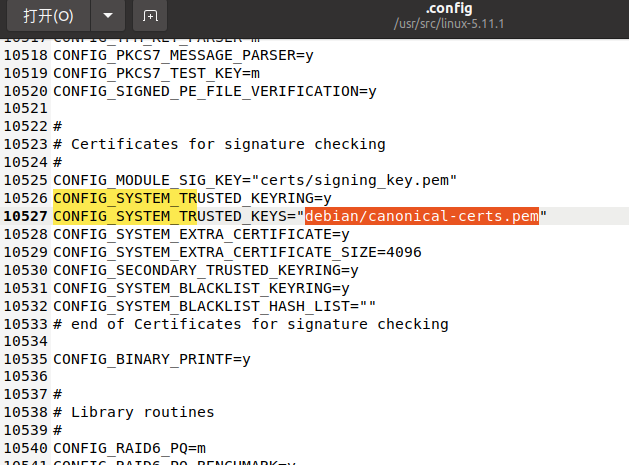The height and width of the screenshot is (465, 629).
Task: Create a new document with the new tab icon
Action: pos(150,16)
